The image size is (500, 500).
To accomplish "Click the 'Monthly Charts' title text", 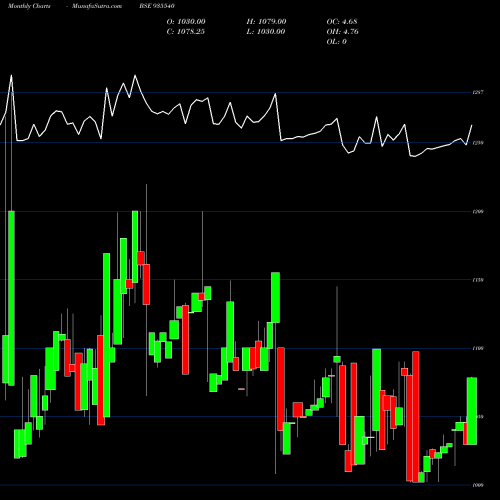I will point(29,6).
